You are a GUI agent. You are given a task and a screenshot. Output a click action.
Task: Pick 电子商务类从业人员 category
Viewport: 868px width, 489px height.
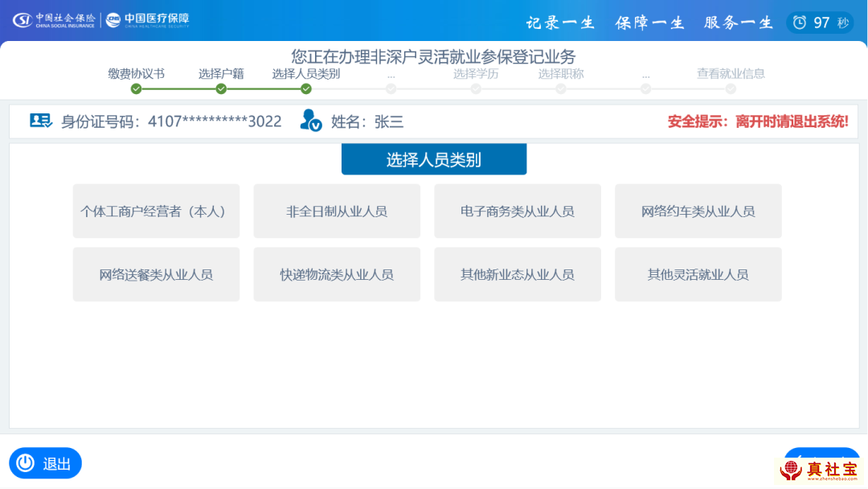point(518,212)
